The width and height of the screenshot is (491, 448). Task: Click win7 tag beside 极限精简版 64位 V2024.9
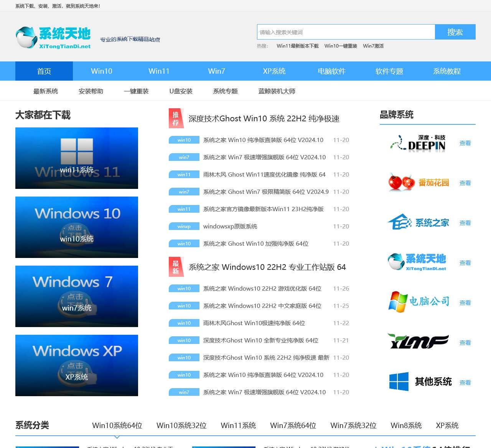tap(184, 192)
